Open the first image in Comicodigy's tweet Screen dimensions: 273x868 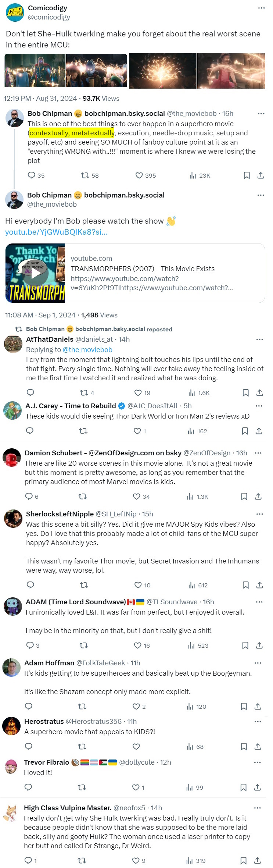[35, 71]
